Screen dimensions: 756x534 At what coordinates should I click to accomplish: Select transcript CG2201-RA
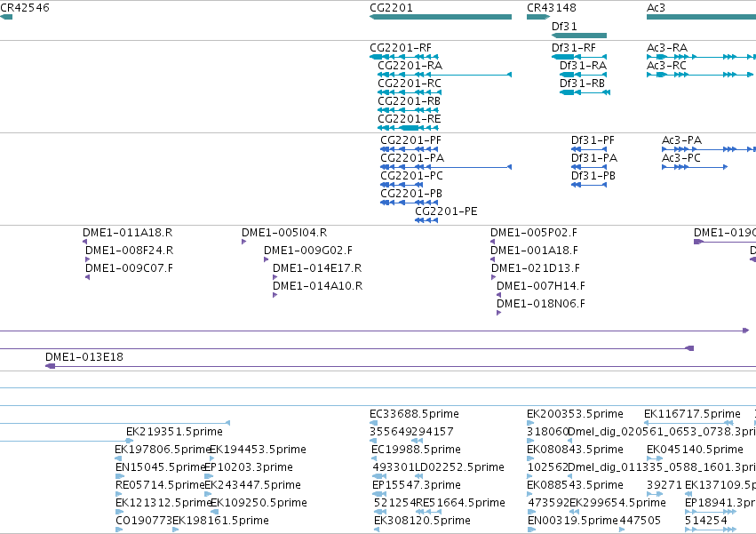tap(444, 75)
